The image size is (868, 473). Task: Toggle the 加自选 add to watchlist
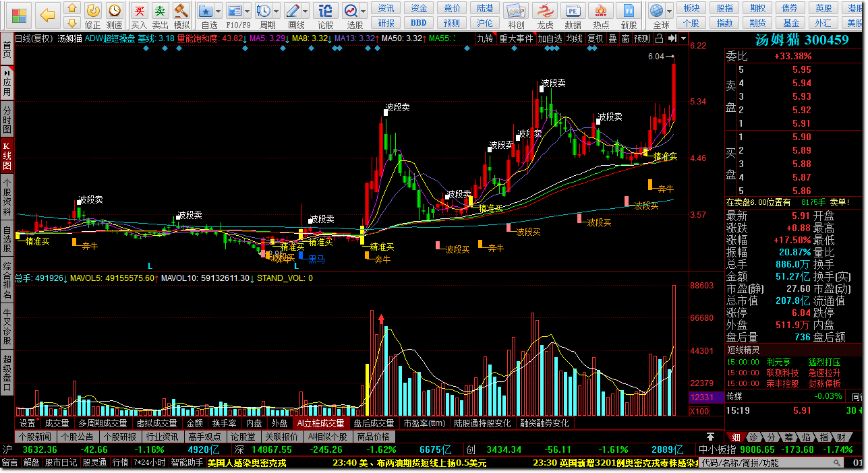pyautogui.click(x=550, y=38)
